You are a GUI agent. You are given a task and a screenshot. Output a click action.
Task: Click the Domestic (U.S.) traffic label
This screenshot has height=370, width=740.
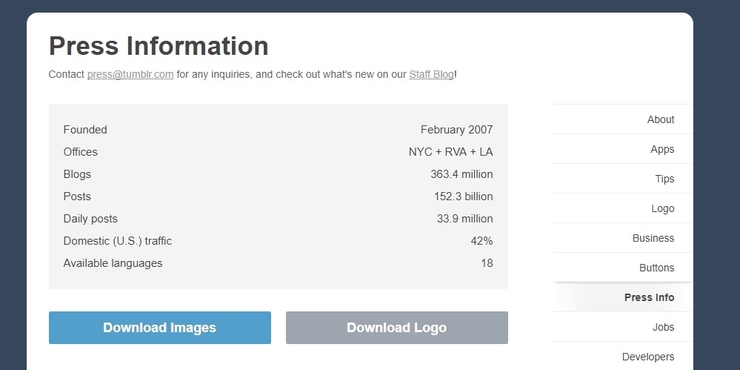click(x=118, y=241)
